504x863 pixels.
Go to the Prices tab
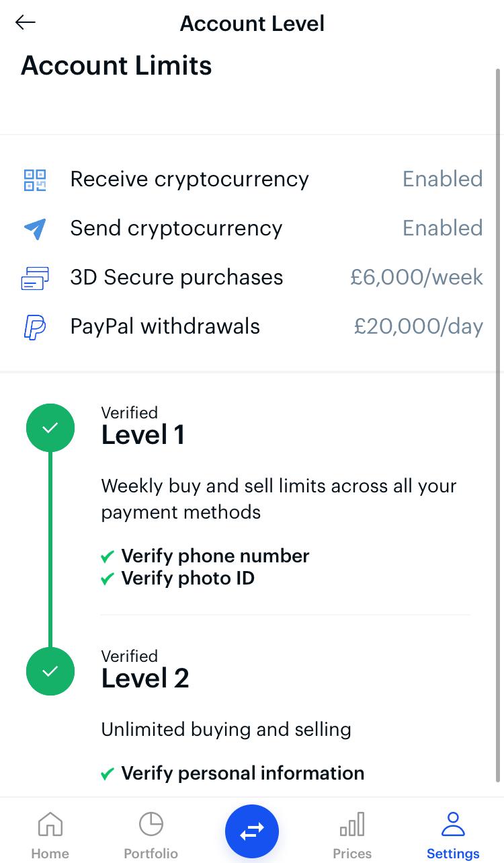[x=352, y=835]
